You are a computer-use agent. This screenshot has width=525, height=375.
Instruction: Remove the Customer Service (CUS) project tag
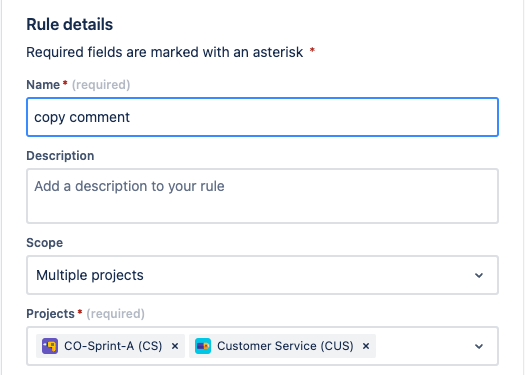click(366, 346)
